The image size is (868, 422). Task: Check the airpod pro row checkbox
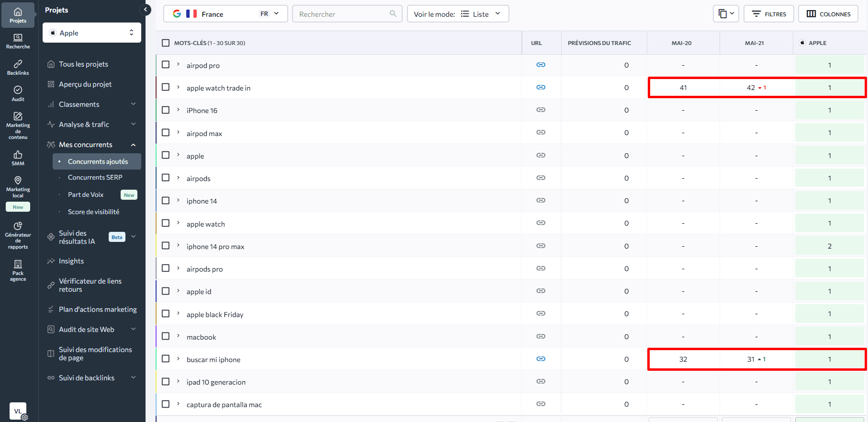(166, 64)
